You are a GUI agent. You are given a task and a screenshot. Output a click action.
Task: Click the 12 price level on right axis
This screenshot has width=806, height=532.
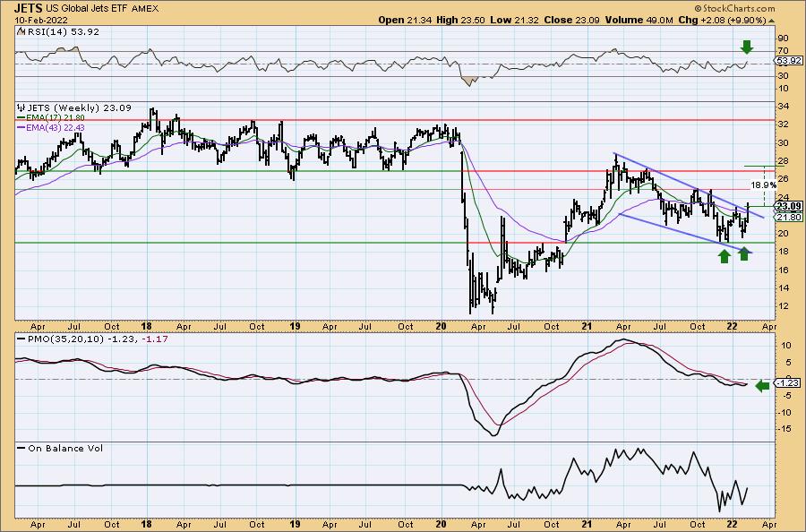coord(783,305)
